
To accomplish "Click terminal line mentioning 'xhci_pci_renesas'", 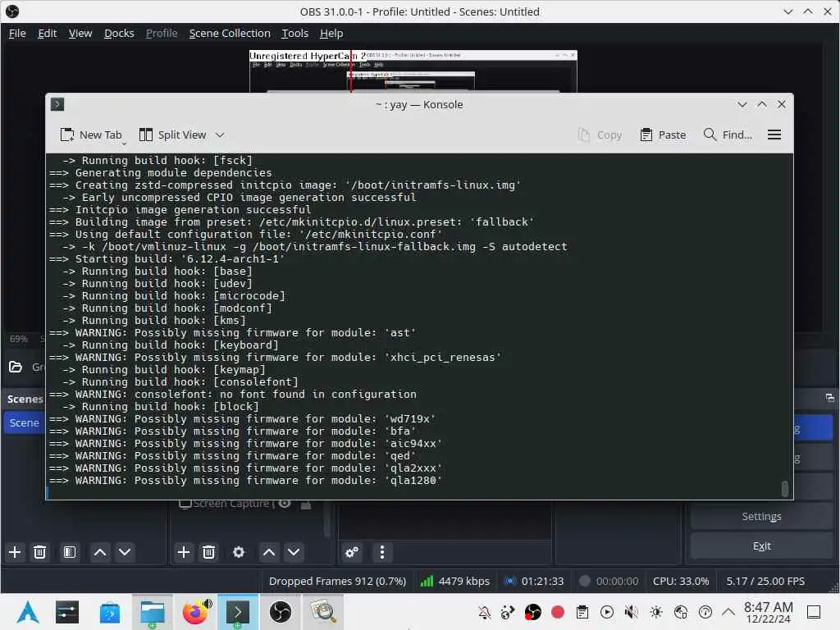I will (275, 358).
